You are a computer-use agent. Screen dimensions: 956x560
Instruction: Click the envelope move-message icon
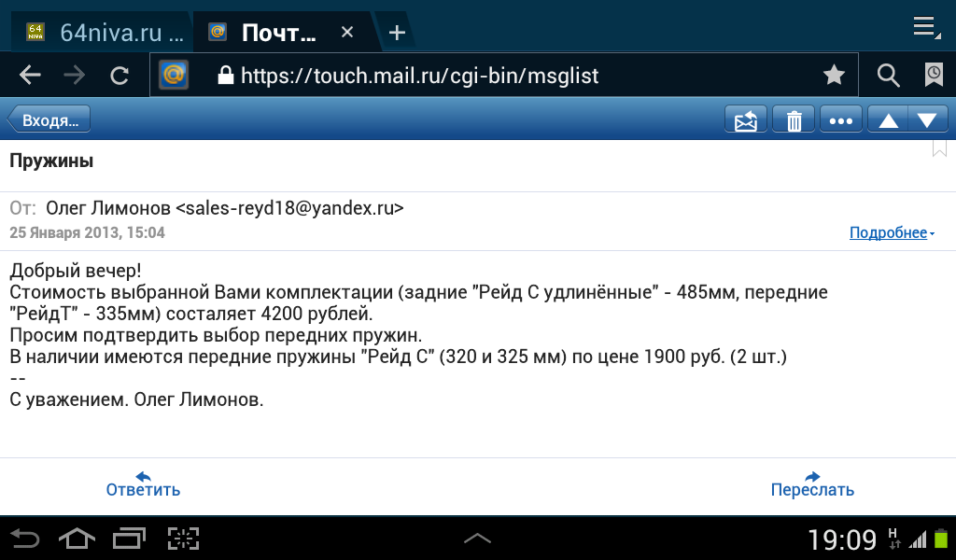tap(746, 121)
